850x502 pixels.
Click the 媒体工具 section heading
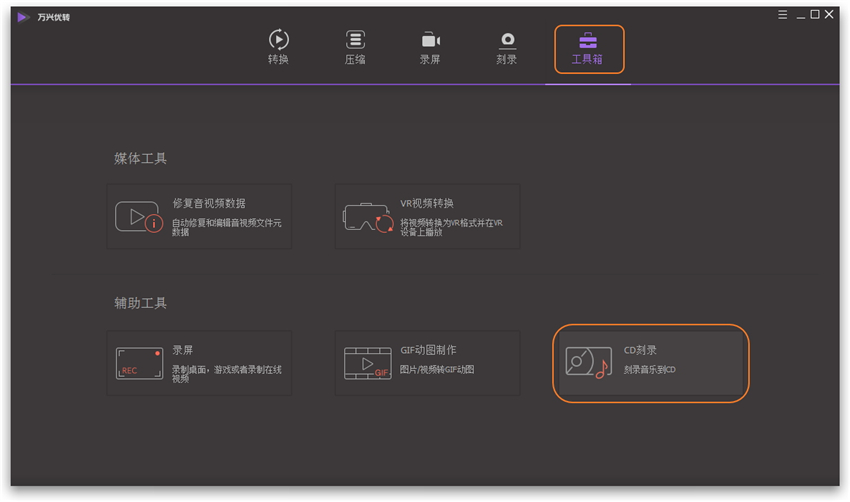(140, 158)
